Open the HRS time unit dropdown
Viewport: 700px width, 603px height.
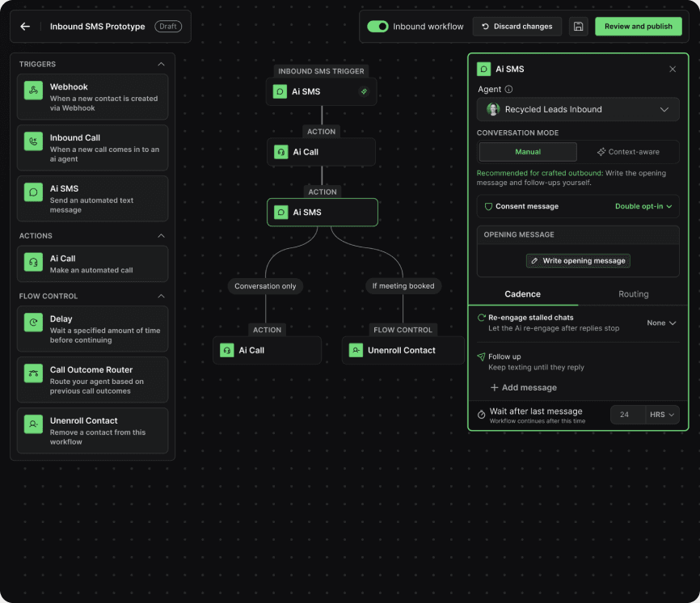pyautogui.click(x=662, y=415)
